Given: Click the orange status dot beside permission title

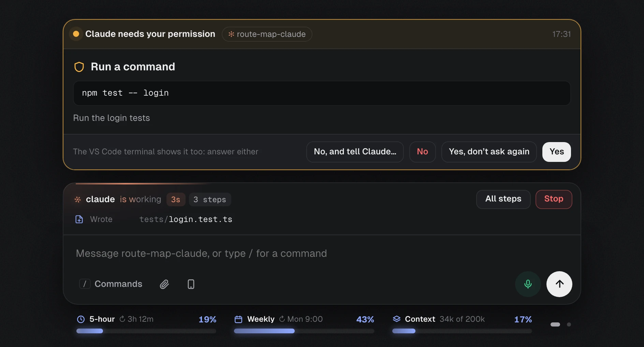Looking at the screenshot, I should tap(76, 34).
